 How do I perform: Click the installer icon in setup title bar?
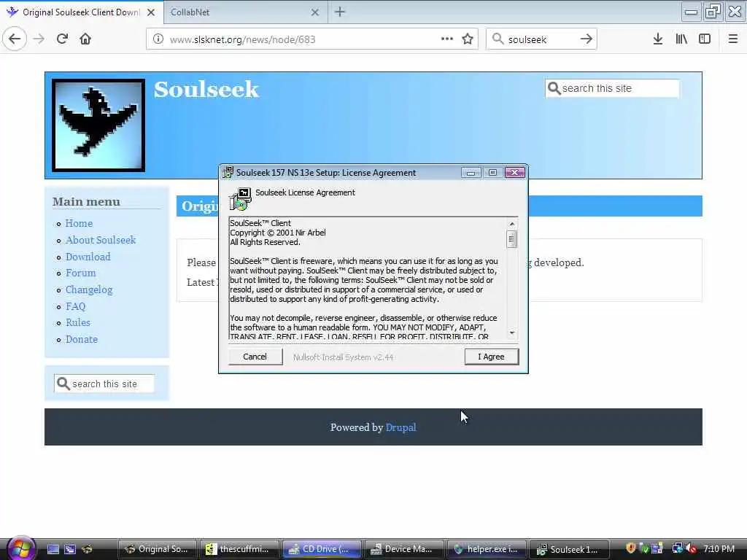228,172
